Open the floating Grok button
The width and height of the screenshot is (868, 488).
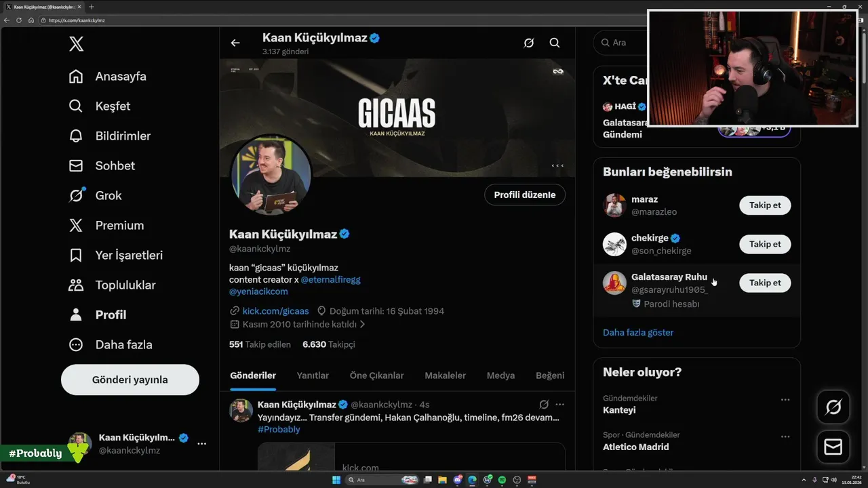pos(833,407)
